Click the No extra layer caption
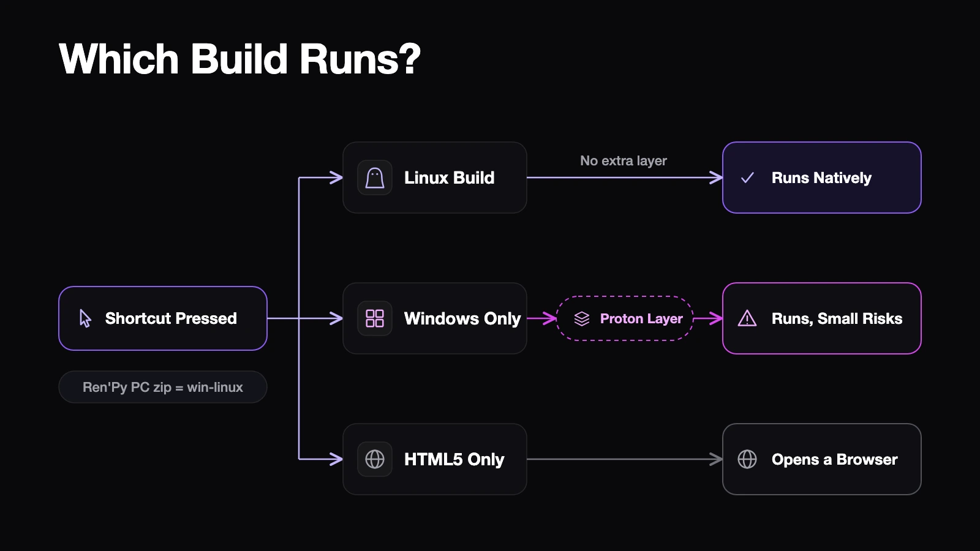The image size is (980, 551). (x=624, y=161)
